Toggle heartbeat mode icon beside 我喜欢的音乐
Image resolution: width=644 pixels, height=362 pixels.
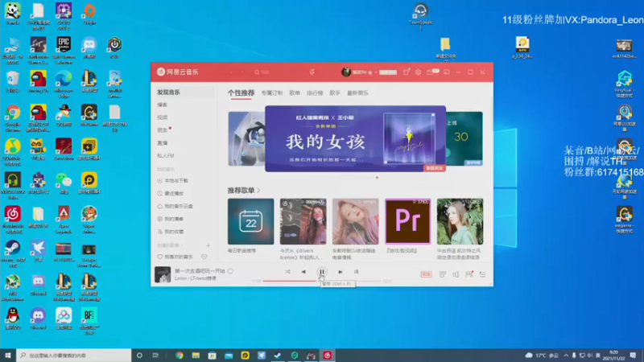pos(204,257)
